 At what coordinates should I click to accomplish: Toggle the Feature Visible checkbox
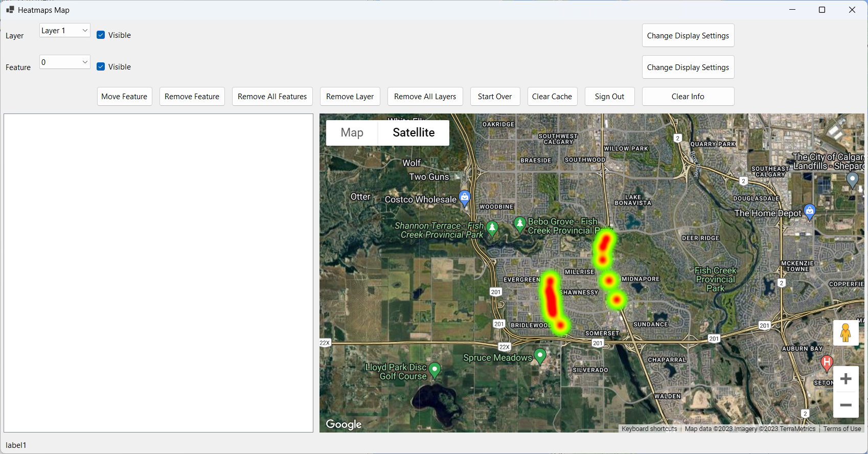pyautogui.click(x=101, y=67)
